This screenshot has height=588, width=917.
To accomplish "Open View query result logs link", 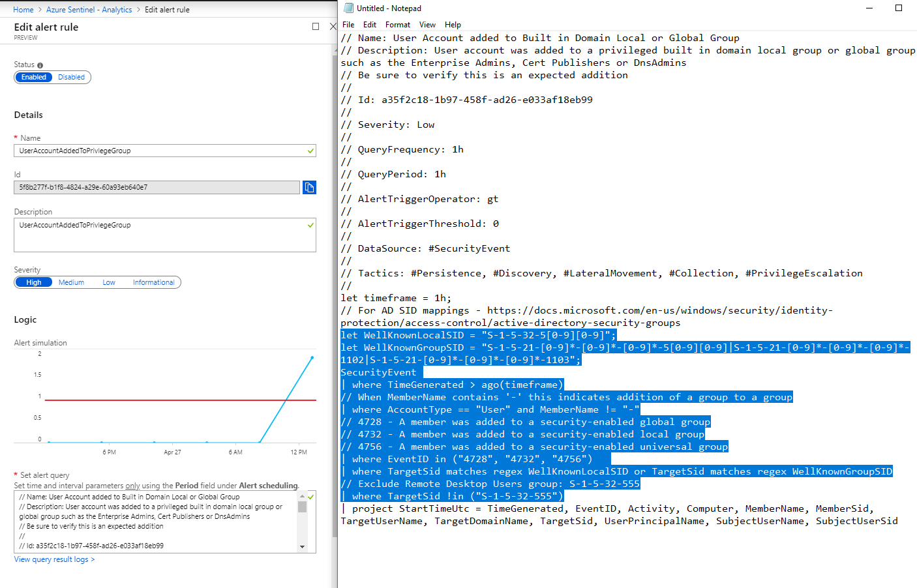I will click(55, 559).
